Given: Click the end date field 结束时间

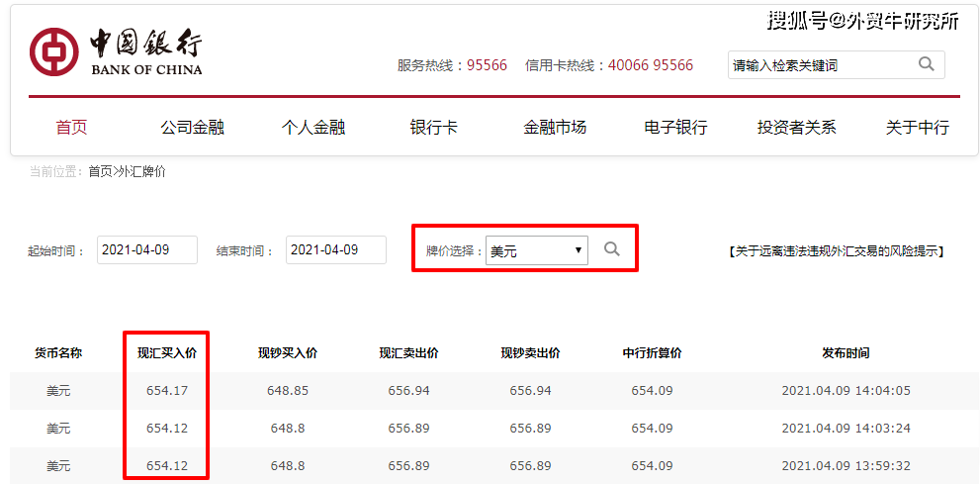Looking at the screenshot, I should point(335,250).
